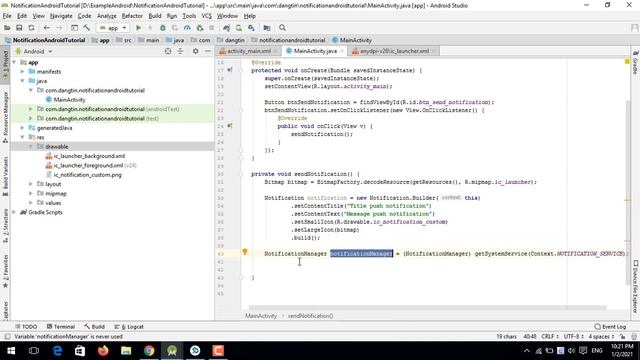Open File Explorer from the taskbar
Viewport: 640px width, 360px height.
[126, 351]
